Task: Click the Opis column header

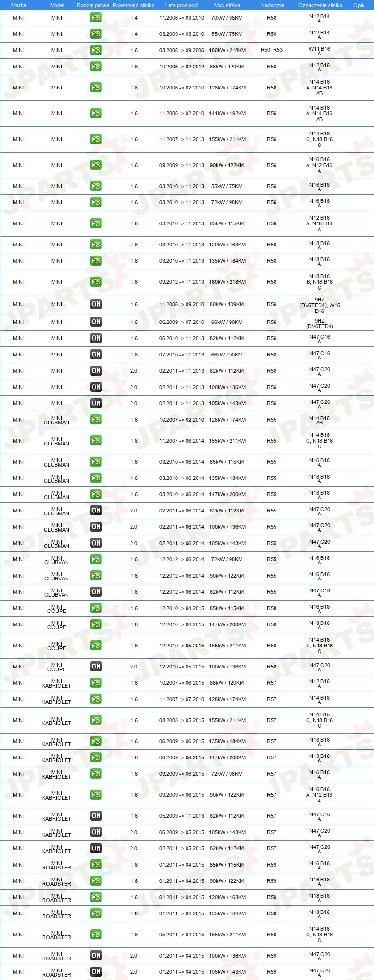Action: coord(359,5)
